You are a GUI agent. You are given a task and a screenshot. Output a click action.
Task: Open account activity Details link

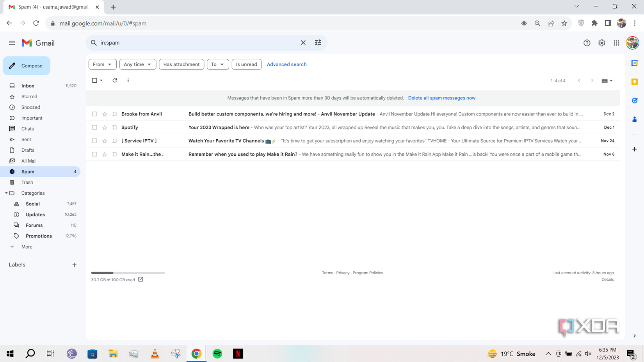607,280
